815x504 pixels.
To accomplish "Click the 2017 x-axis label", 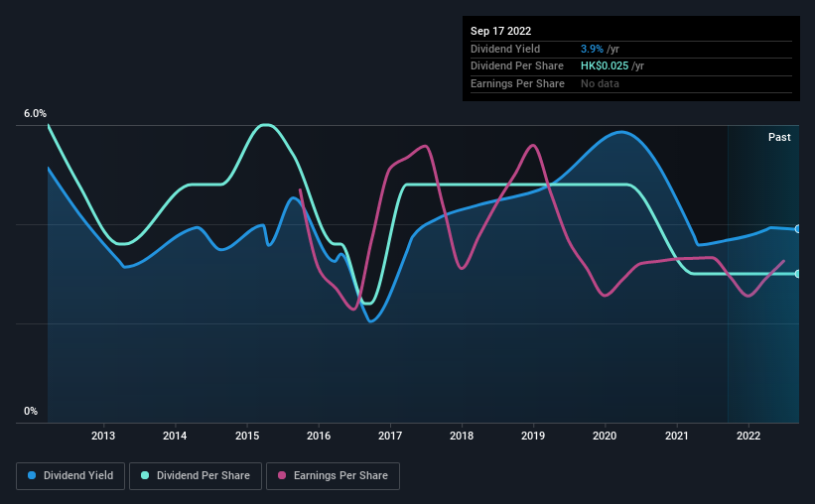I will tap(390, 436).
